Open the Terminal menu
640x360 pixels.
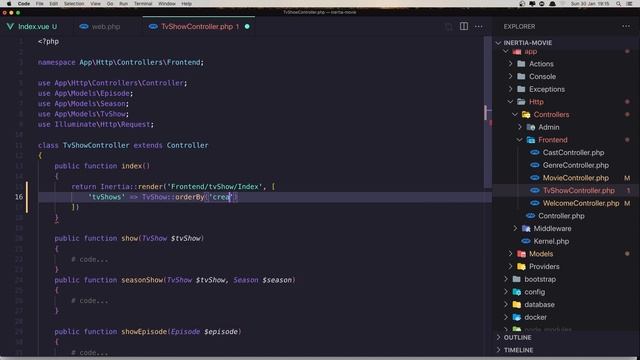coord(143,4)
